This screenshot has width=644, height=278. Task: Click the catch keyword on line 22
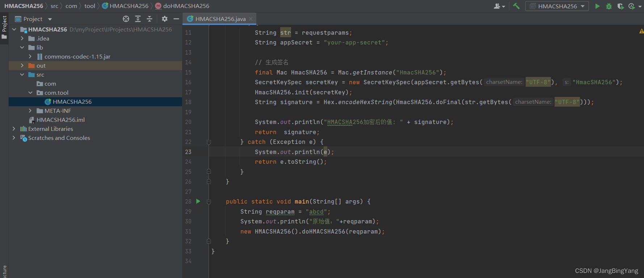click(x=257, y=142)
